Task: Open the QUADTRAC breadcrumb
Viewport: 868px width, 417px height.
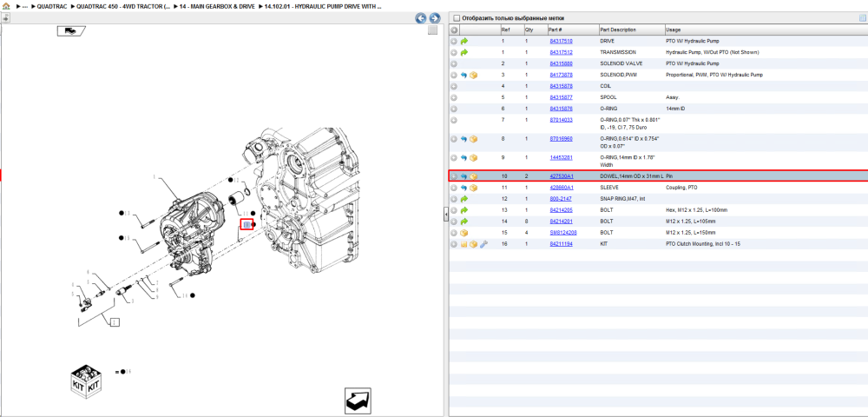Action: 52,6
